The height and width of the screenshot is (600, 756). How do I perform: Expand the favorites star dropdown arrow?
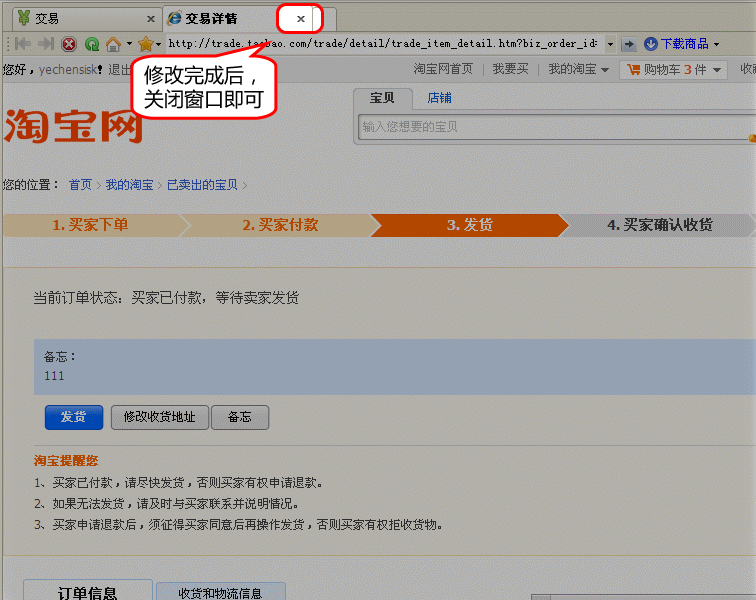click(158, 44)
